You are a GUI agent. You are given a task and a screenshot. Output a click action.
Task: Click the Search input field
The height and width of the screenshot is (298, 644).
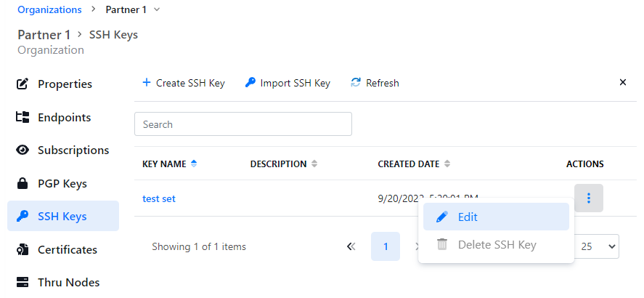[242, 124]
